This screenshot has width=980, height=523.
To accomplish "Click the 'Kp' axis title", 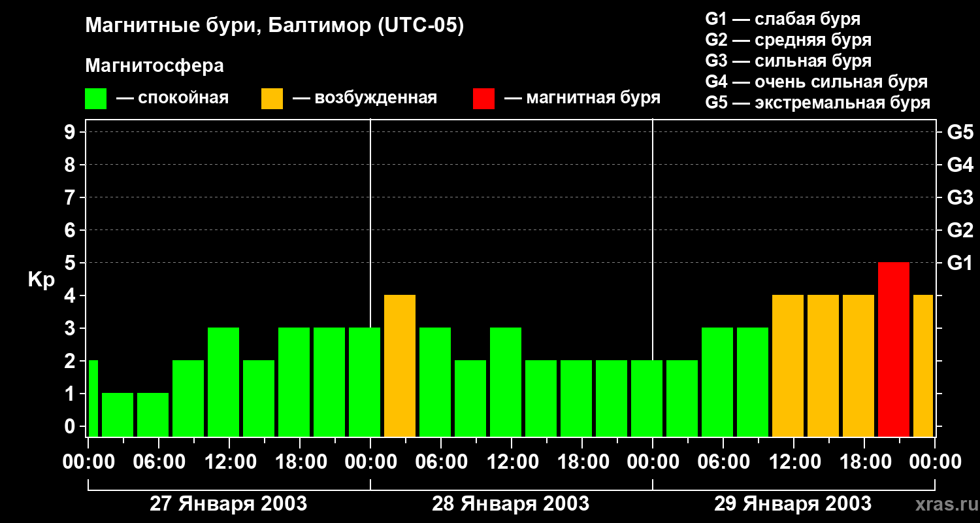I will click(x=41, y=280).
